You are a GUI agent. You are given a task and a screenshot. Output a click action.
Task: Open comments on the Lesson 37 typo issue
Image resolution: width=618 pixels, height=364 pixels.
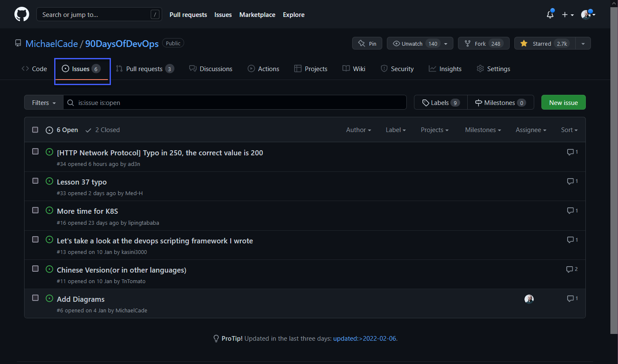(572, 181)
